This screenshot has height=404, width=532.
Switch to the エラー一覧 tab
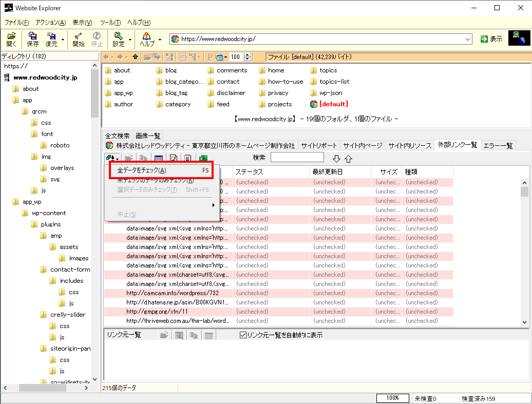tap(498, 145)
